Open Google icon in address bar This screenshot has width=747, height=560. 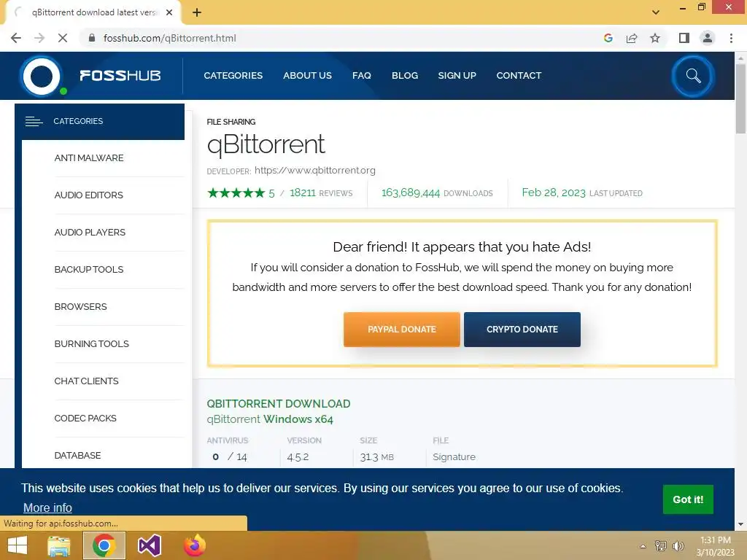tap(608, 38)
